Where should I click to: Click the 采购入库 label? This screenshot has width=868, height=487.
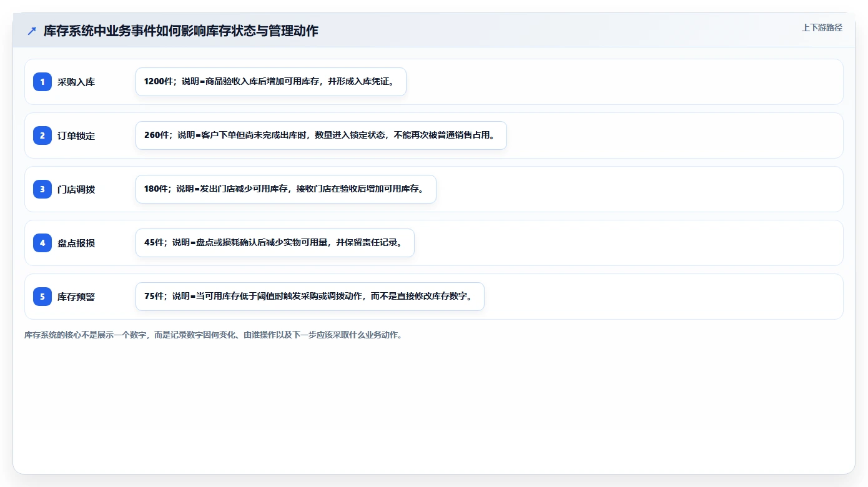76,82
